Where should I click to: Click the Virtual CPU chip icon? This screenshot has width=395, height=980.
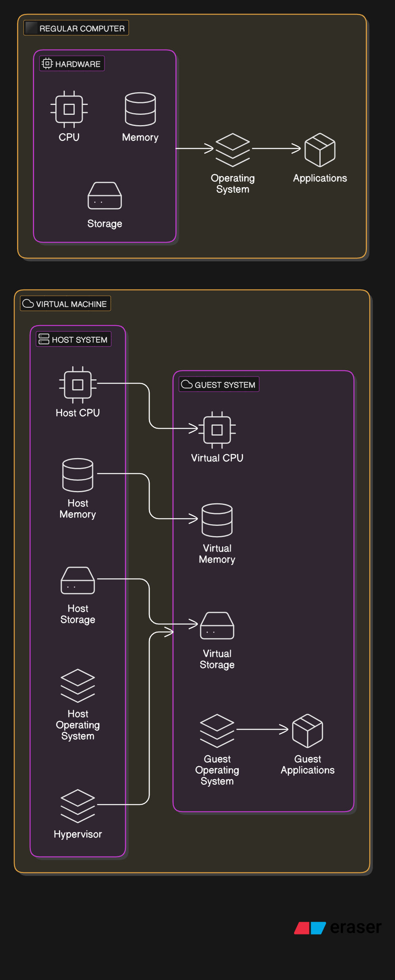pyautogui.click(x=217, y=430)
